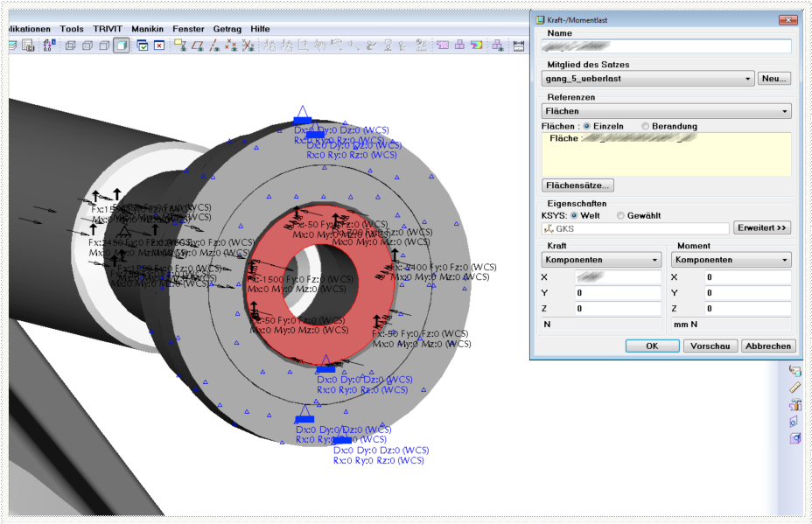812x524 pixels.
Task: Open the layers icon in the toolbar
Action: point(12,45)
